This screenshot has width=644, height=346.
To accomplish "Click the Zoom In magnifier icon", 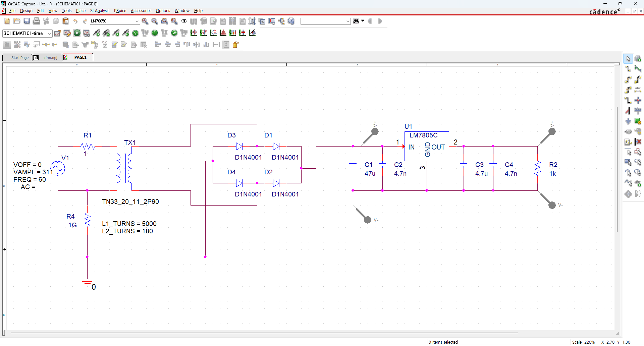I will pyautogui.click(x=145, y=21).
